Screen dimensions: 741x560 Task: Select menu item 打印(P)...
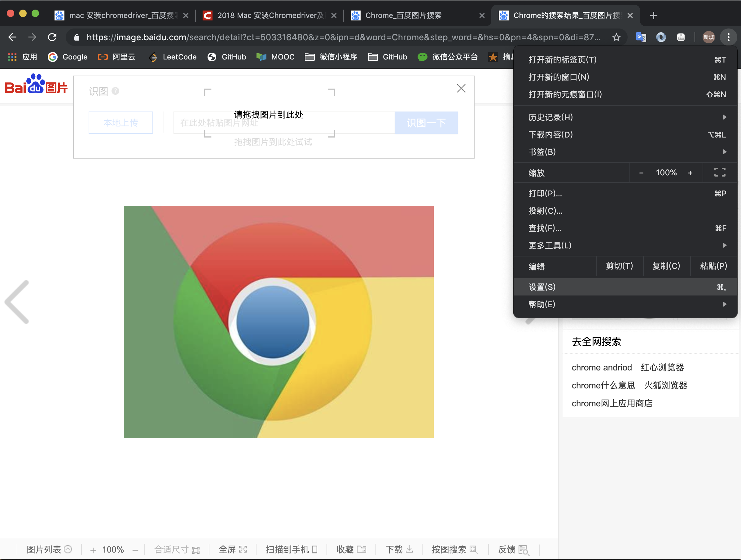coord(625,194)
